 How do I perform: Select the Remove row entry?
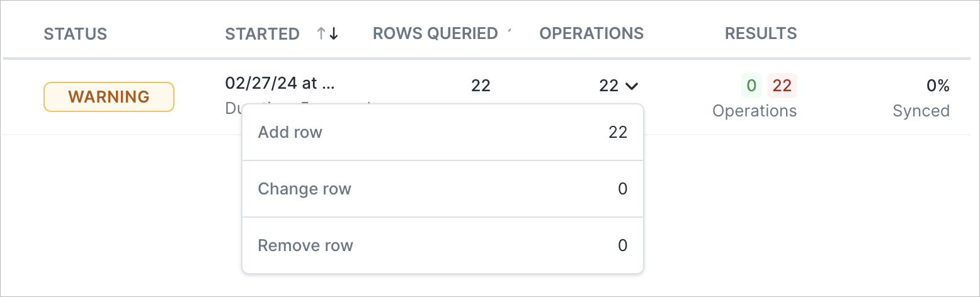(443, 245)
